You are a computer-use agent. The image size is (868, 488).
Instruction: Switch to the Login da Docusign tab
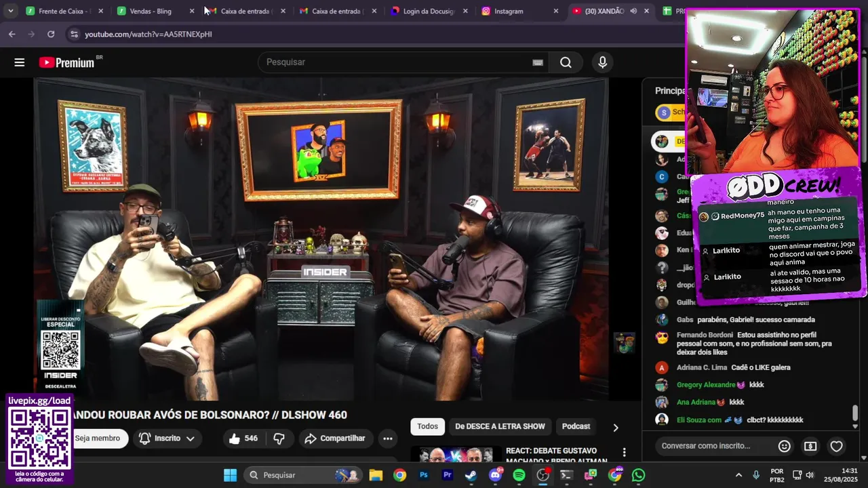pyautogui.click(x=430, y=11)
